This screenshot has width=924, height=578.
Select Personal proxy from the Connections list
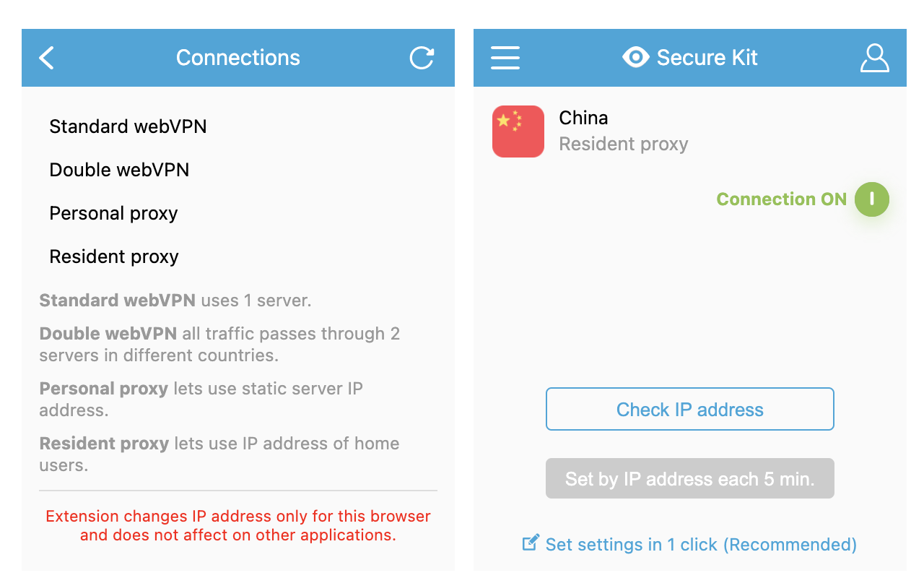click(113, 213)
